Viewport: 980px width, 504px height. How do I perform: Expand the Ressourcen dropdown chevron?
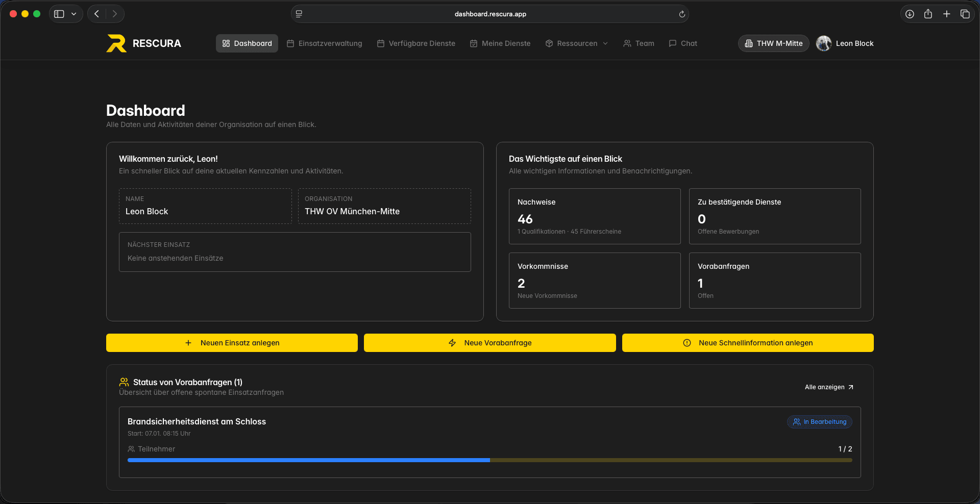point(605,43)
